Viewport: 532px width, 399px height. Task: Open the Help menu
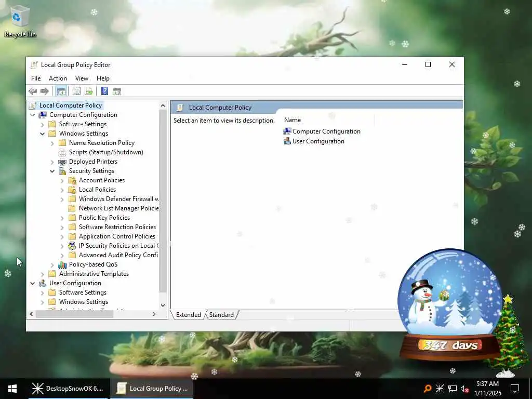click(103, 78)
